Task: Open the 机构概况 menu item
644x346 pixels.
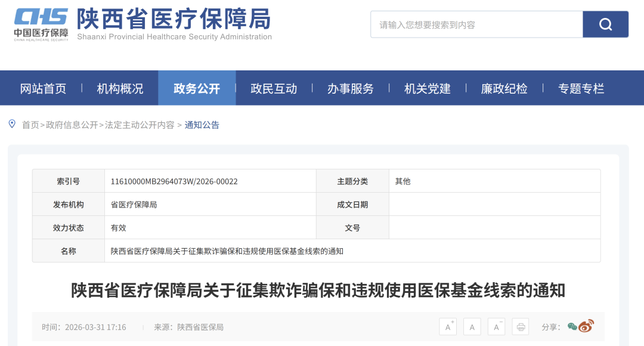Action: pyautogui.click(x=120, y=88)
